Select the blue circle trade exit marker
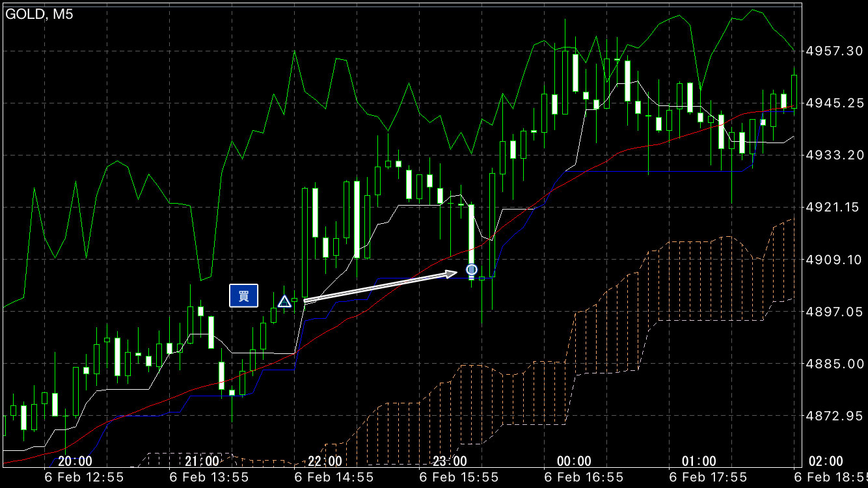Image resolution: width=868 pixels, height=488 pixels. (472, 269)
